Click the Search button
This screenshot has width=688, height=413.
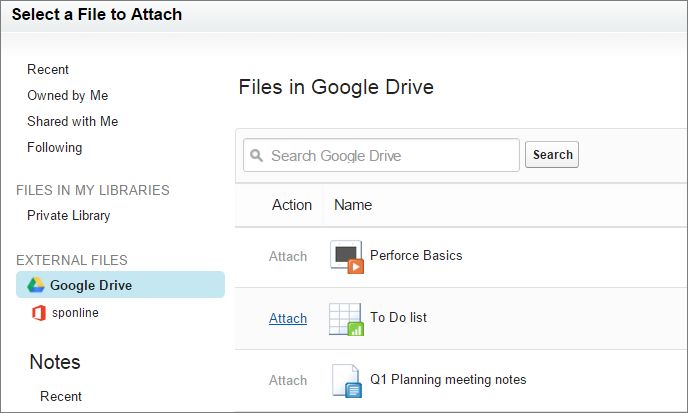552,154
